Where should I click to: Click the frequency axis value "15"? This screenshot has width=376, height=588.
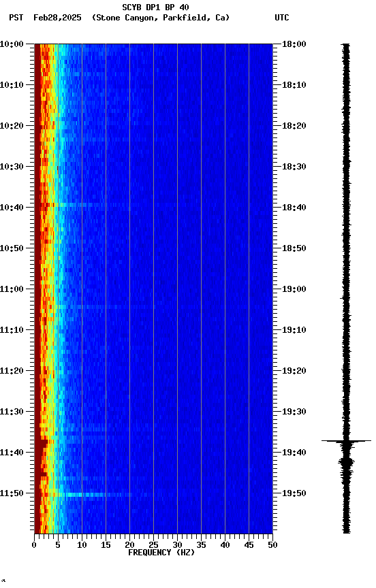click(x=106, y=545)
